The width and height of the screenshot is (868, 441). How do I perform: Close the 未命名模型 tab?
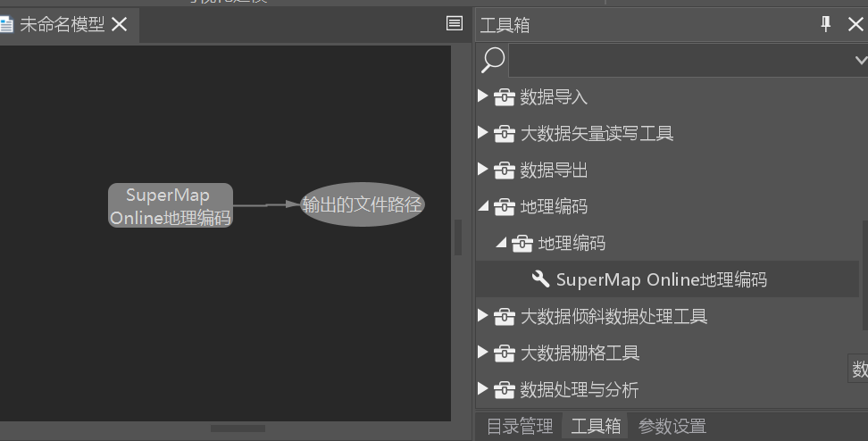(120, 25)
